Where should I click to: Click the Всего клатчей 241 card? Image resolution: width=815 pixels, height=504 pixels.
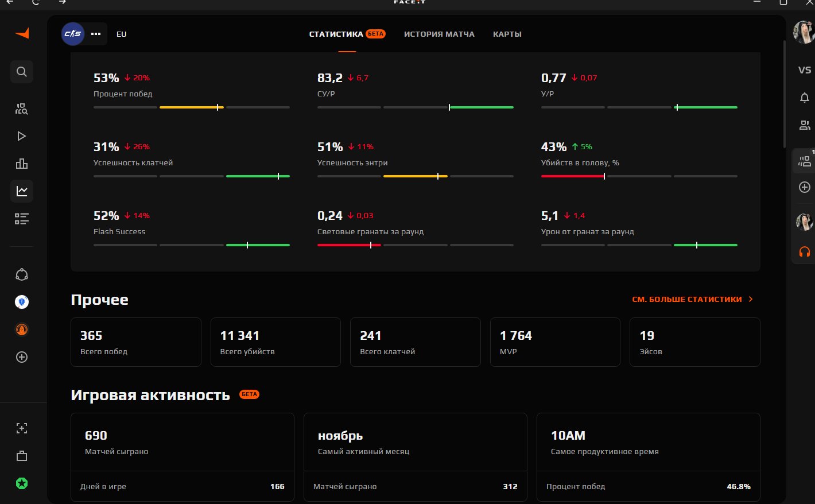[x=416, y=342]
